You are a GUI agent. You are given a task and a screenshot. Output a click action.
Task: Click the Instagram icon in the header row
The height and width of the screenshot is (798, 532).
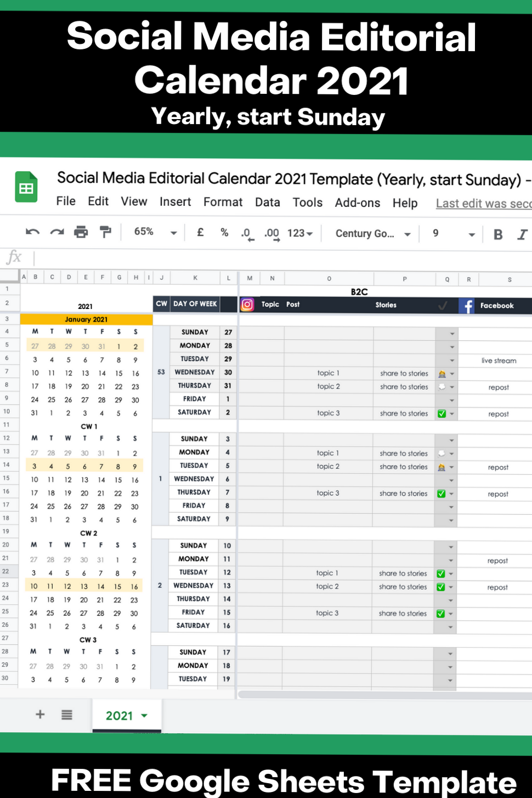(x=247, y=305)
